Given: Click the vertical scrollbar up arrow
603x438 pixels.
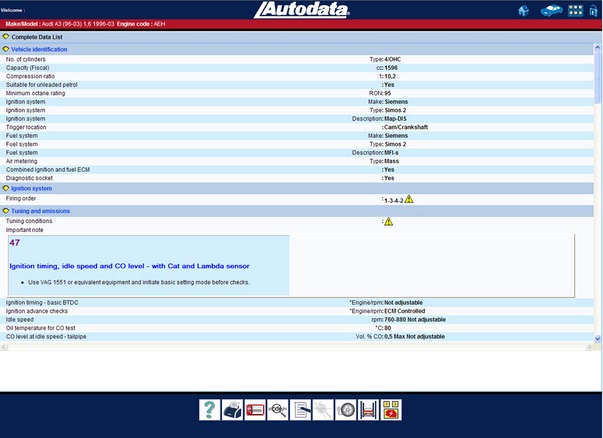Looking at the screenshot, I should (597, 48).
